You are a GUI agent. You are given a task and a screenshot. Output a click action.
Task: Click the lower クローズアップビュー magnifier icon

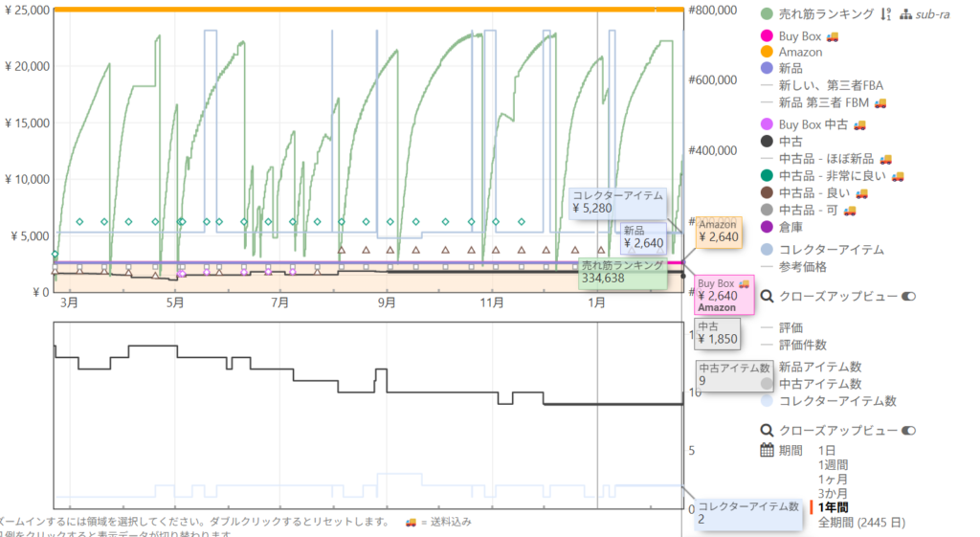(766, 431)
